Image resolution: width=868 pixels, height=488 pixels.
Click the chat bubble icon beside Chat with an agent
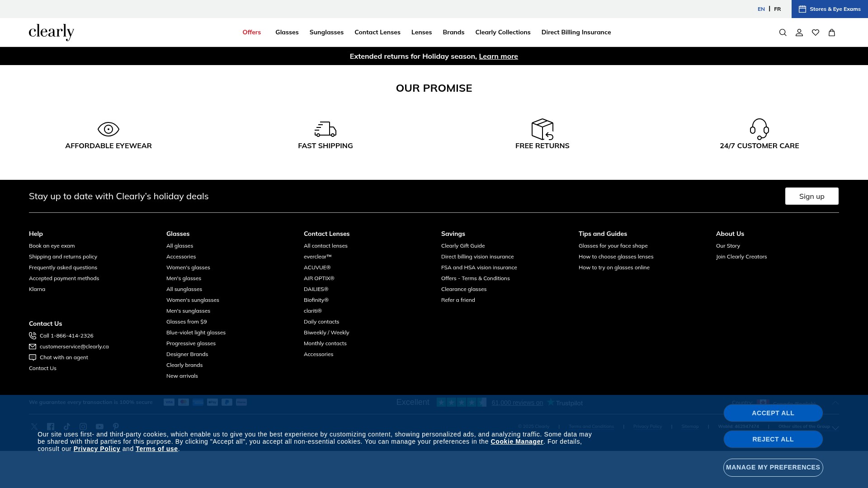pyautogui.click(x=33, y=357)
